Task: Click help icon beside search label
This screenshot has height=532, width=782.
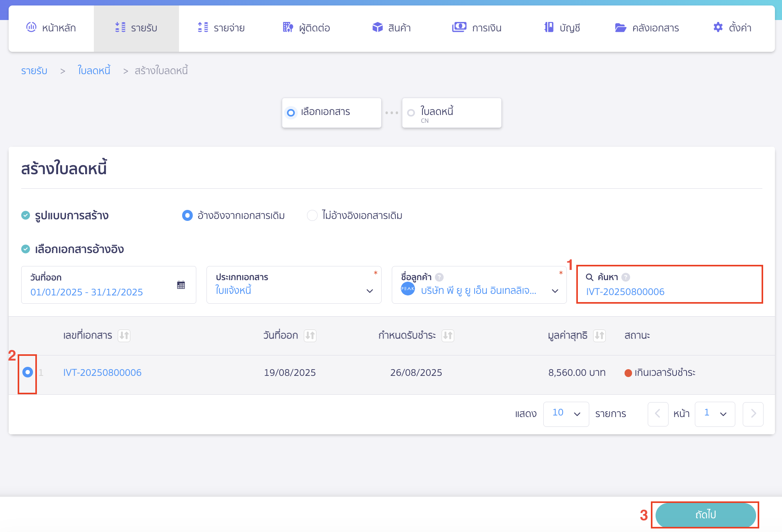Action: coord(626,277)
